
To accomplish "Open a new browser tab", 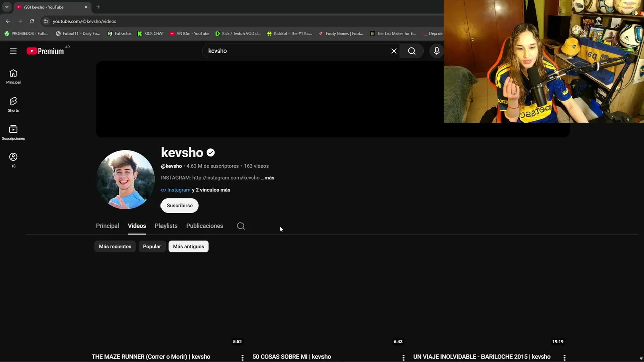I will coord(98,7).
